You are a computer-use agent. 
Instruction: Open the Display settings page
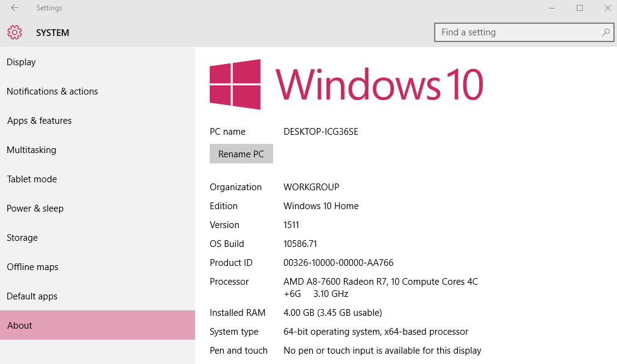(x=98, y=62)
